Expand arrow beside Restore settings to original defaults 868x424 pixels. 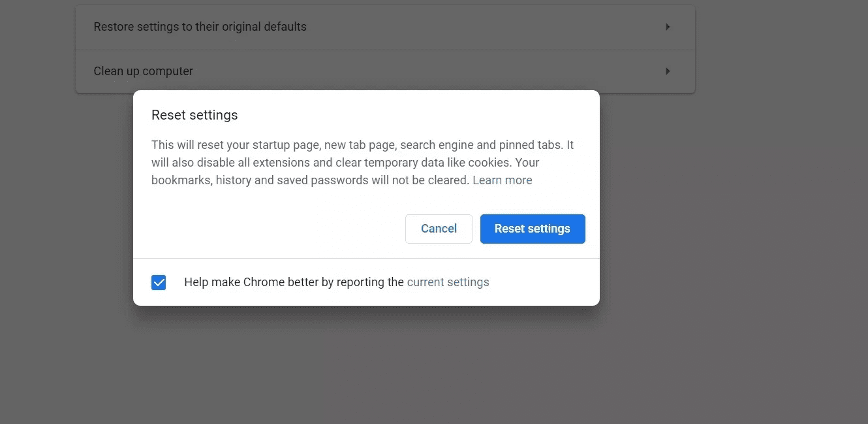pos(668,27)
